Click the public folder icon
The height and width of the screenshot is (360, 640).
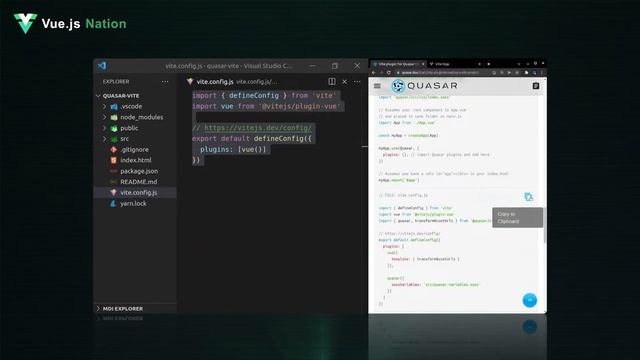114,128
